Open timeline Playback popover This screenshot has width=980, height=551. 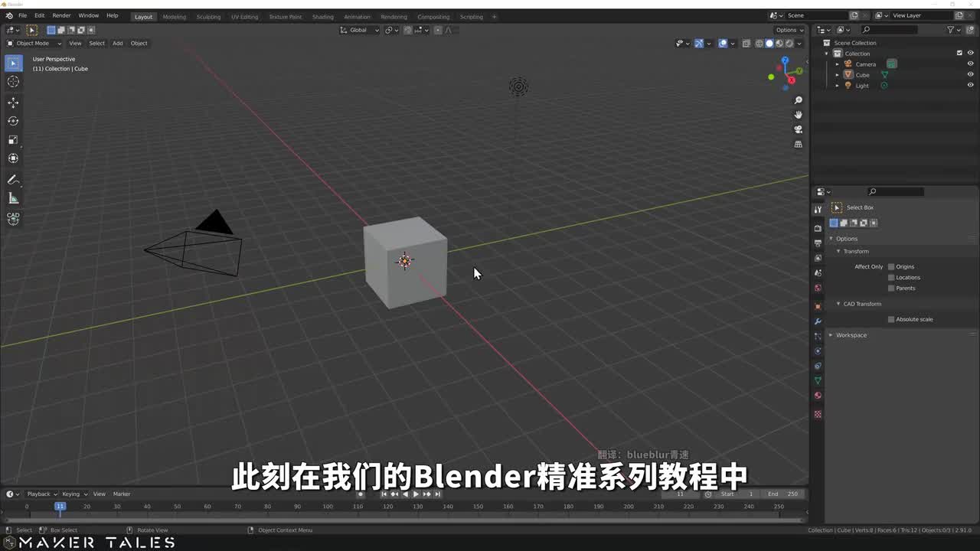(41, 494)
